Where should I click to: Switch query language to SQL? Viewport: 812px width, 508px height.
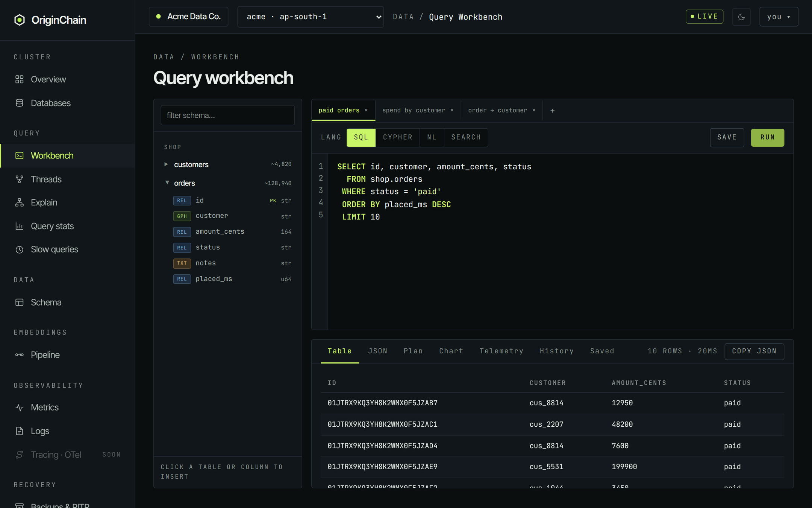point(361,137)
